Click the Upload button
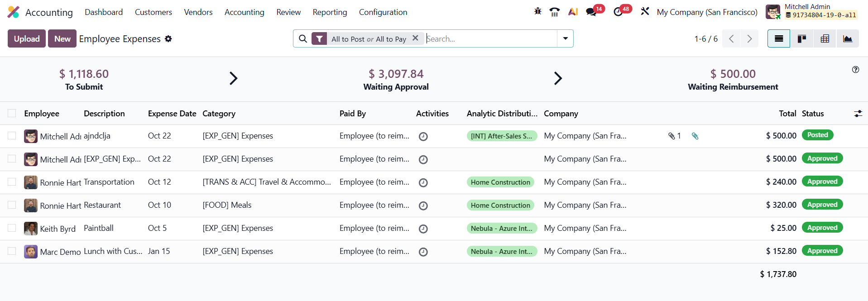 pyautogui.click(x=27, y=39)
